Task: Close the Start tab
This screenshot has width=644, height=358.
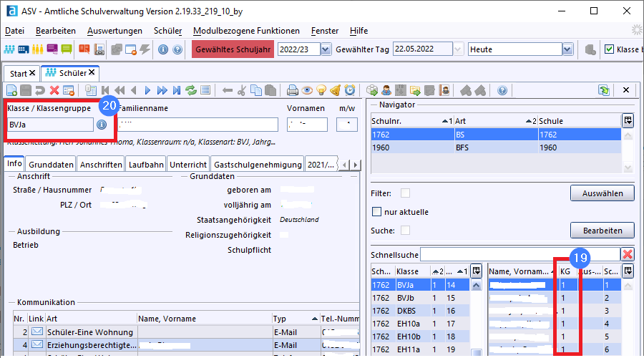Action: coord(32,73)
